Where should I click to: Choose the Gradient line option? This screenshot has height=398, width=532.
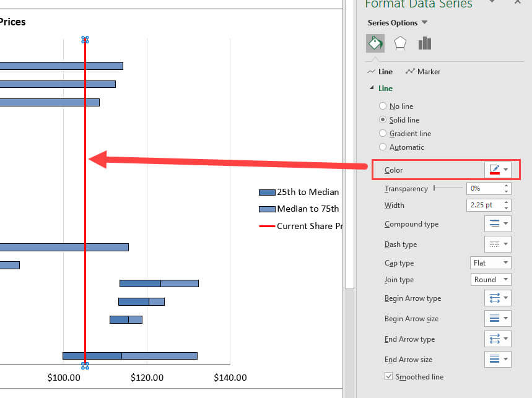pyautogui.click(x=383, y=133)
